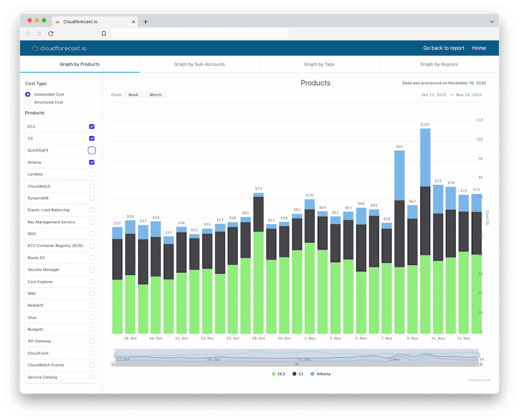Screen dimensions: 519x420
Task: Check EC2 Container Registry (ECR) checkbox
Action: point(92,245)
